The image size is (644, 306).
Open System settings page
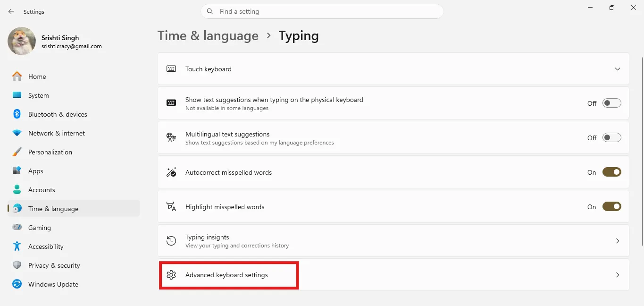click(74, 95)
